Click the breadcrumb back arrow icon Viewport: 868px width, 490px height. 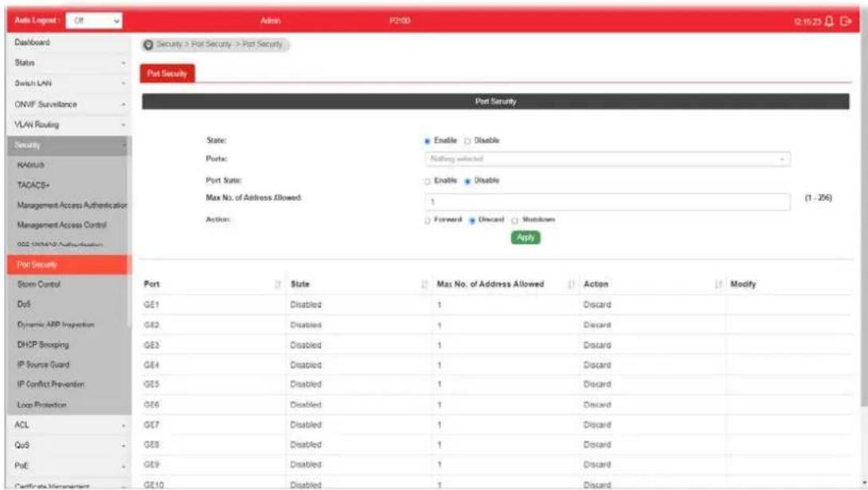click(x=148, y=45)
